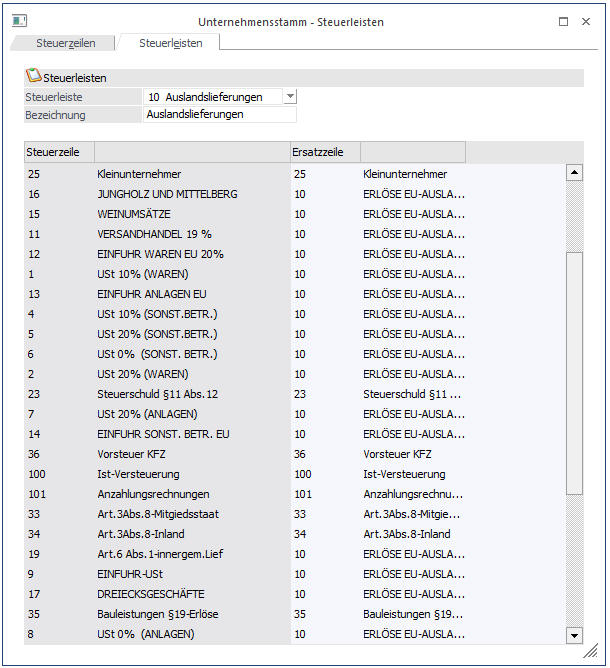Open the Steuerleiste dropdown arrow
The height and width of the screenshot is (668, 610).
(x=290, y=97)
